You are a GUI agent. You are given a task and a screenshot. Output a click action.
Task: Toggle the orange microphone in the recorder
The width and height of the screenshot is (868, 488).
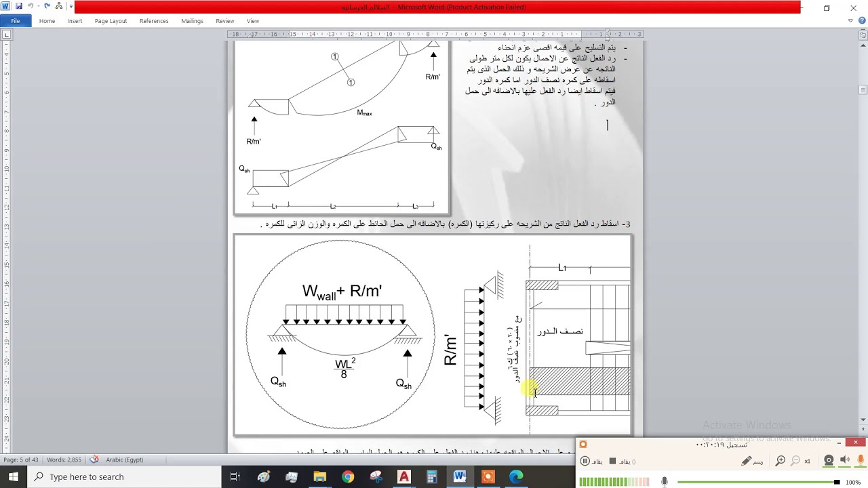[x=861, y=461]
